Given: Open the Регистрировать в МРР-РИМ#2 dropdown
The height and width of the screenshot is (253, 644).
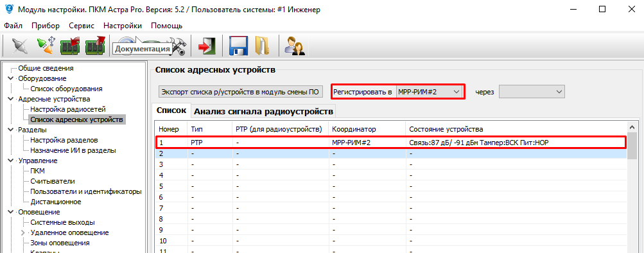Looking at the screenshot, I should click(x=430, y=92).
